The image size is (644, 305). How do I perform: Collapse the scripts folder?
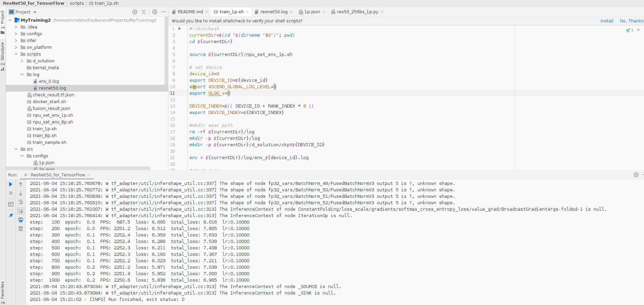point(16,54)
